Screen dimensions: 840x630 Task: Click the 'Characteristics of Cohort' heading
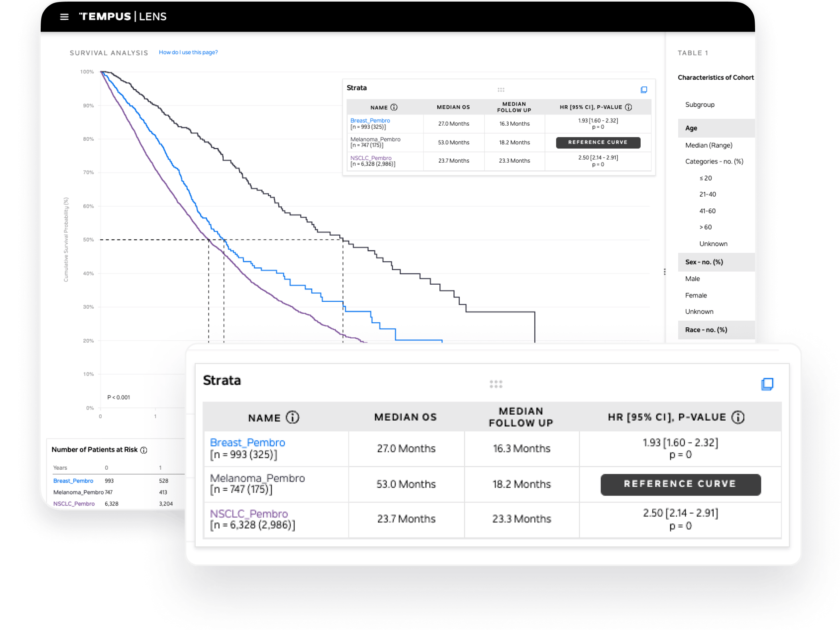(716, 77)
